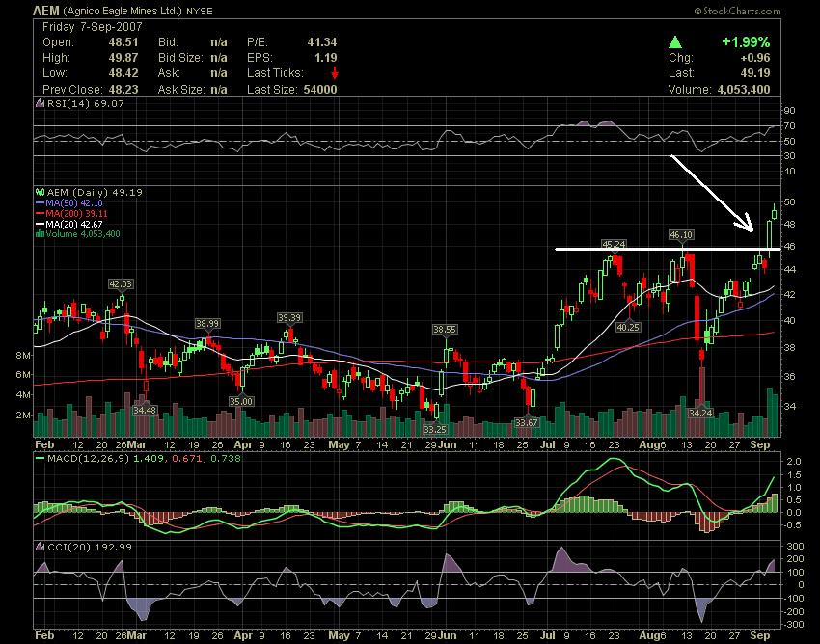Click the Friday 7-Sep-2007 date

click(x=92, y=27)
